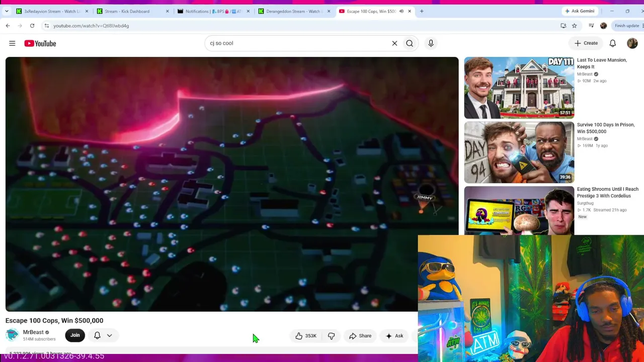Click the video player to pause
Screen dimensions: 644x362
pyautogui.click(x=232, y=184)
